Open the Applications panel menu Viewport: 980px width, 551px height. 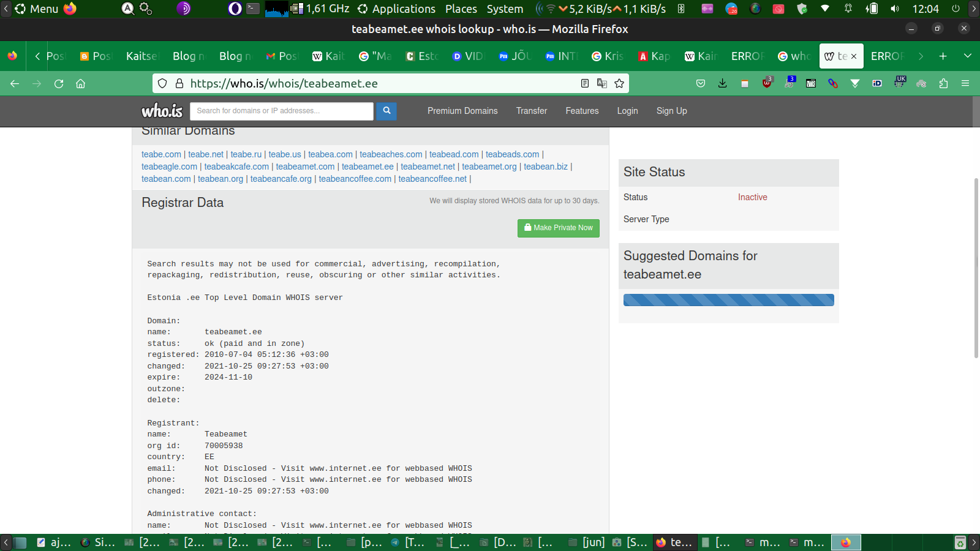point(397,9)
